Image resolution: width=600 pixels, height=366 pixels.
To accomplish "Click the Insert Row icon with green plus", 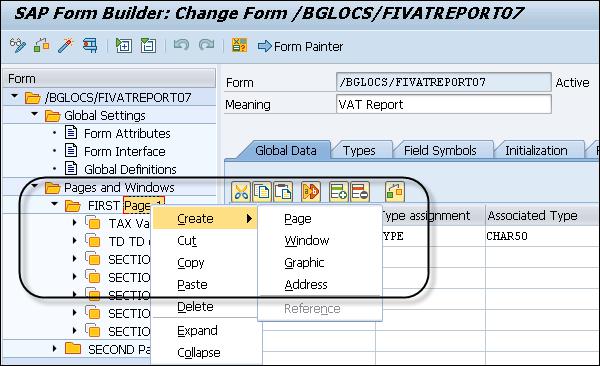I will pyautogui.click(x=339, y=191).
